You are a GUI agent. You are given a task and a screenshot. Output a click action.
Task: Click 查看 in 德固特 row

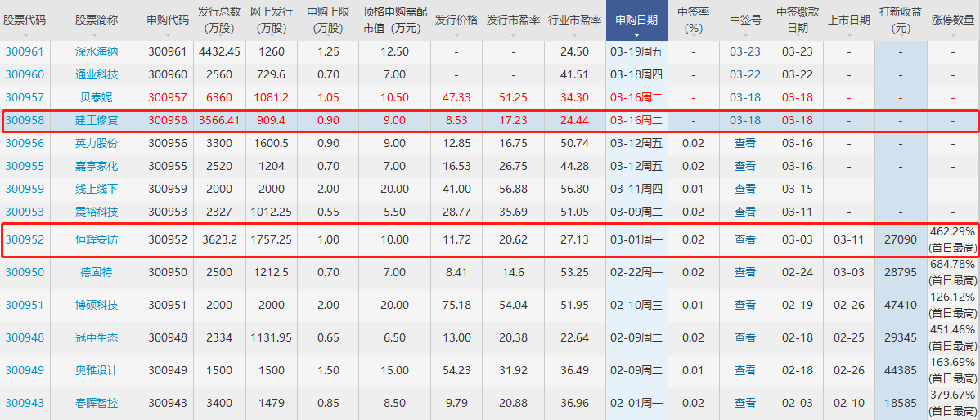(x=745, y=272)
